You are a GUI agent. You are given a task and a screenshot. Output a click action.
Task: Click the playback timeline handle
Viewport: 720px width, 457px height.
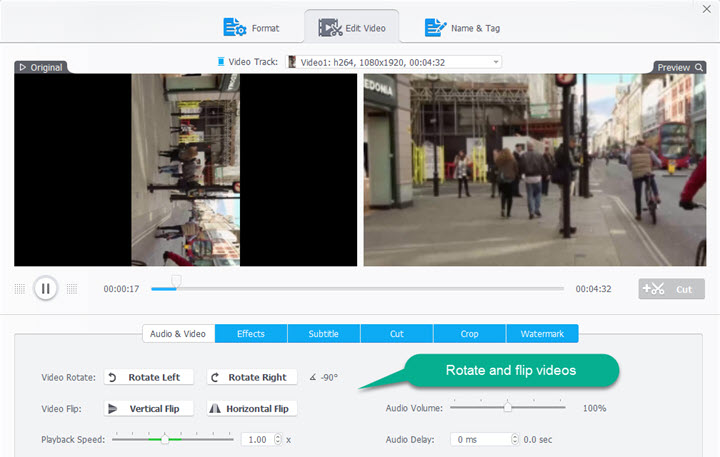tap(176, 281)
